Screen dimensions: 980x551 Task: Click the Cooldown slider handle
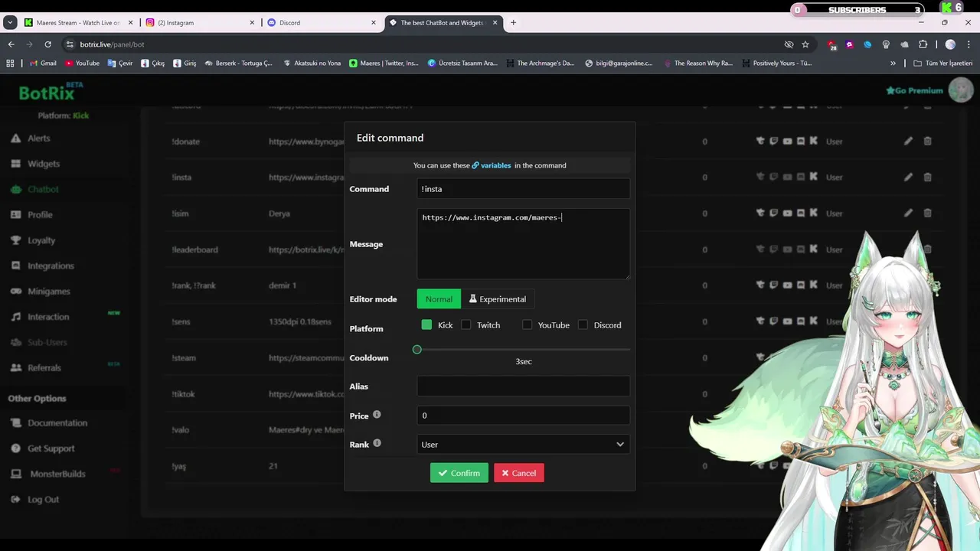(x=417, y=350)
